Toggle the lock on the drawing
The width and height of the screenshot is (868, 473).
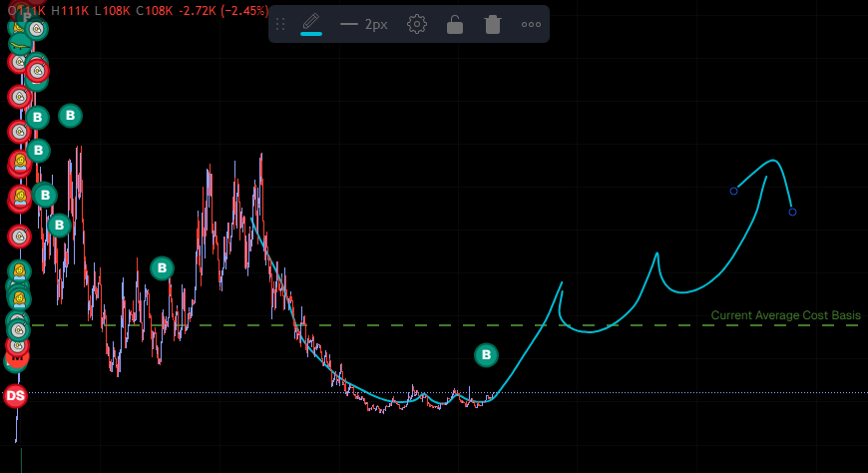point(455,24)
